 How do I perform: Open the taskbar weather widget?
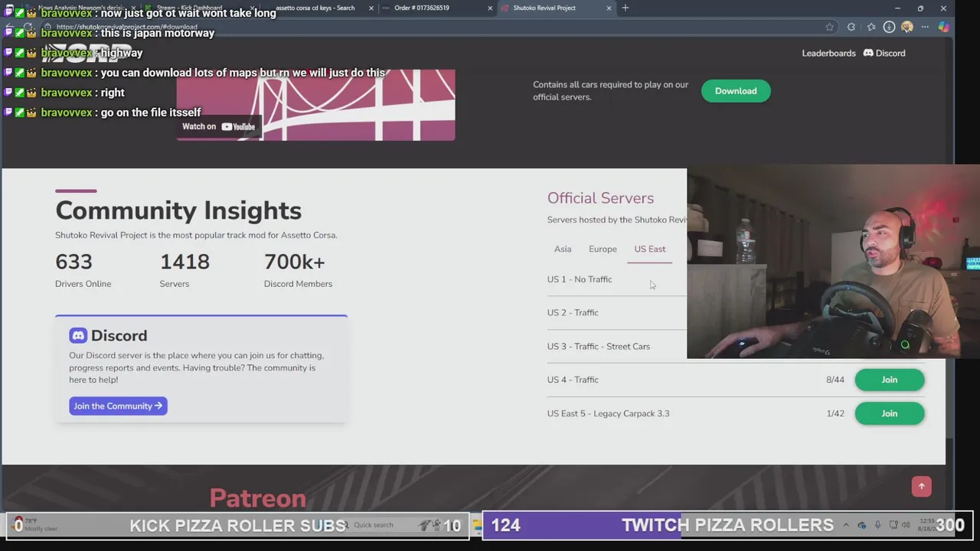pyautogui.click(x=36, y=525)
